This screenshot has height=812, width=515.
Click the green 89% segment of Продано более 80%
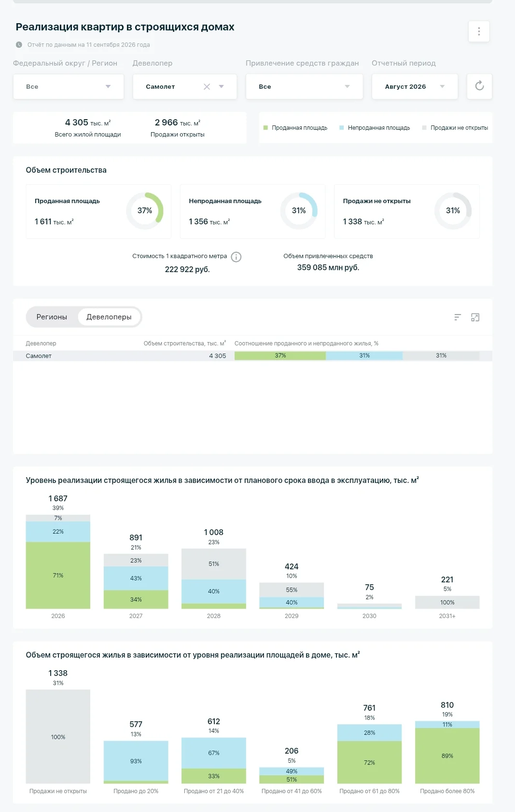(447, 756)
